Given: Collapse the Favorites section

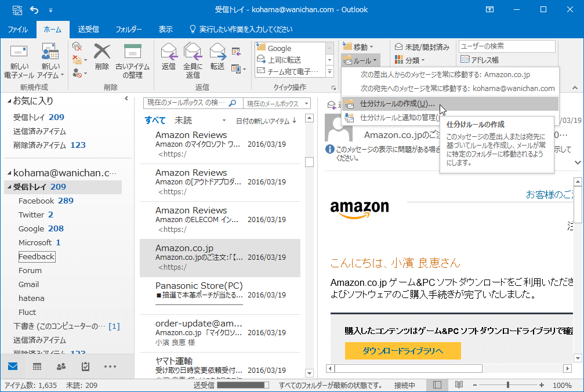Looking at the screenshot, I should tap(9, 101).
